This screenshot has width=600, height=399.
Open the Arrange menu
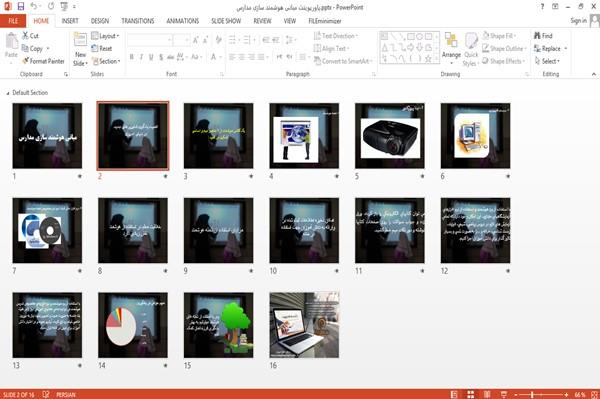pyautogui.click(x=451, y=49)
